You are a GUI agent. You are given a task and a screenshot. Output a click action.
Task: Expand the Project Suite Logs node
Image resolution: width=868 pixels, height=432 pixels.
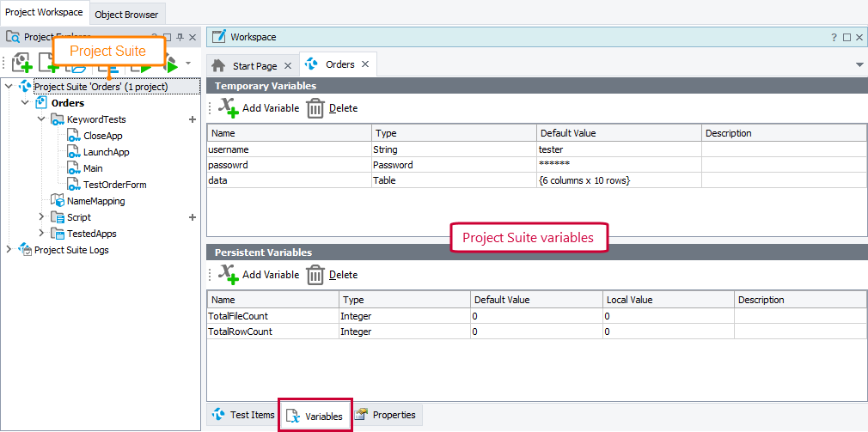9,250
